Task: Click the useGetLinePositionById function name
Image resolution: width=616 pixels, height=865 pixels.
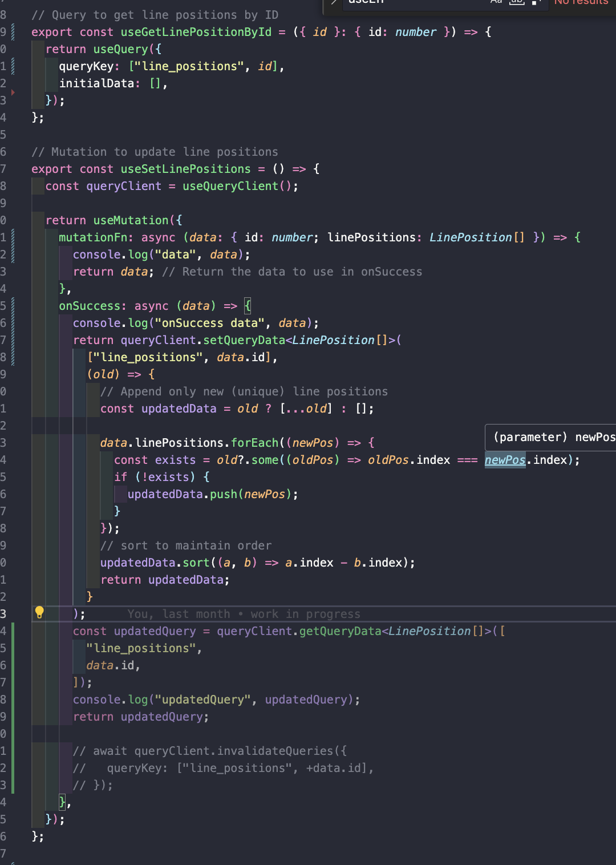Action: click(196, 32)
